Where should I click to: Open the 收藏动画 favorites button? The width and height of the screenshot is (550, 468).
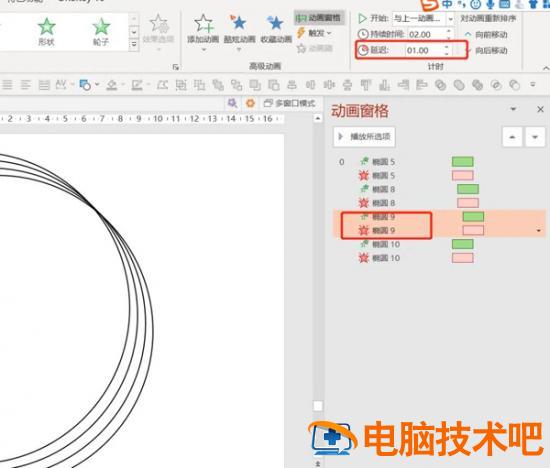click(276, 30)
